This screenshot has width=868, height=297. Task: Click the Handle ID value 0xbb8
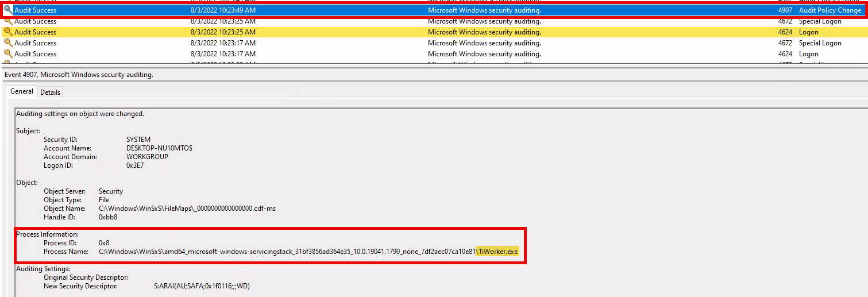[x=108, y=217]
